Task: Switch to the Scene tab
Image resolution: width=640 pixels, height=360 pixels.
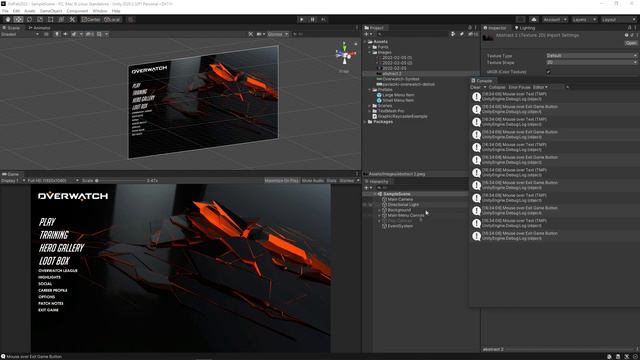Action: (11, 28)
